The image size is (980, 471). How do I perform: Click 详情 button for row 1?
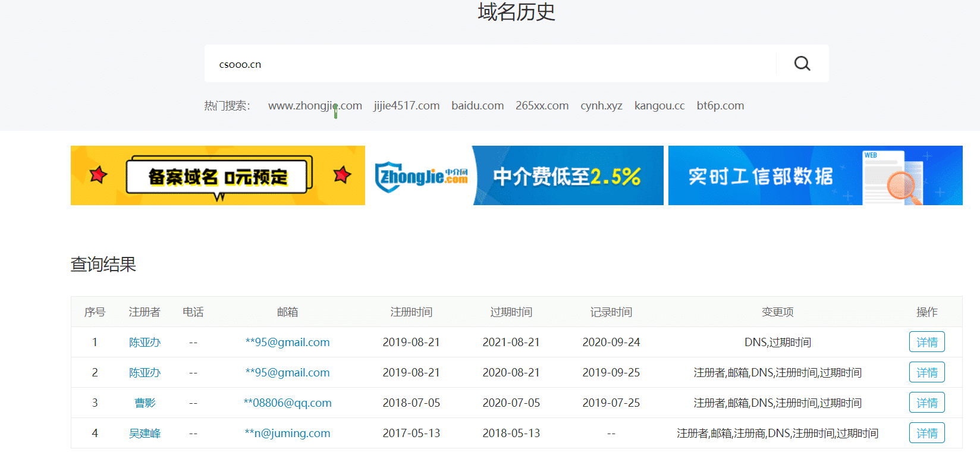click(x=926, y=343)
